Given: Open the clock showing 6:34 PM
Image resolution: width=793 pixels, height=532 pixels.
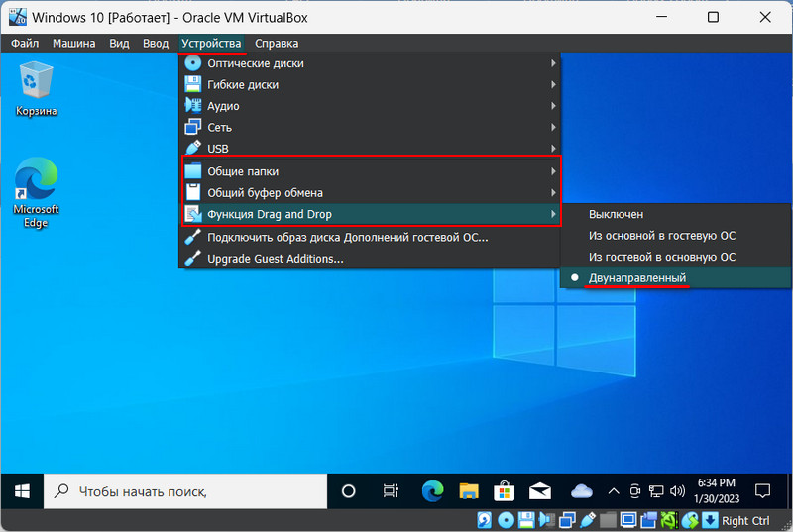Looking at the screenshot, I should tap(717, 491).
